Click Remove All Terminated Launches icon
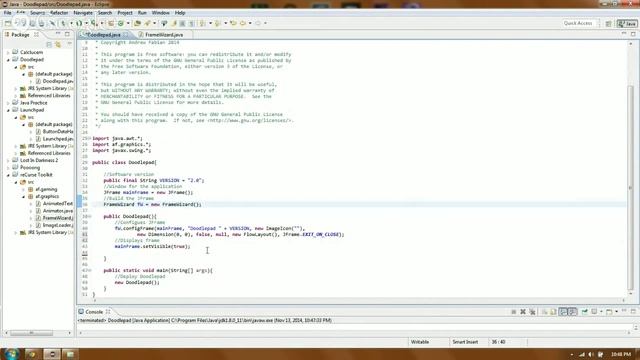Screen dimensions: 640x360 [x=532, y=312]
